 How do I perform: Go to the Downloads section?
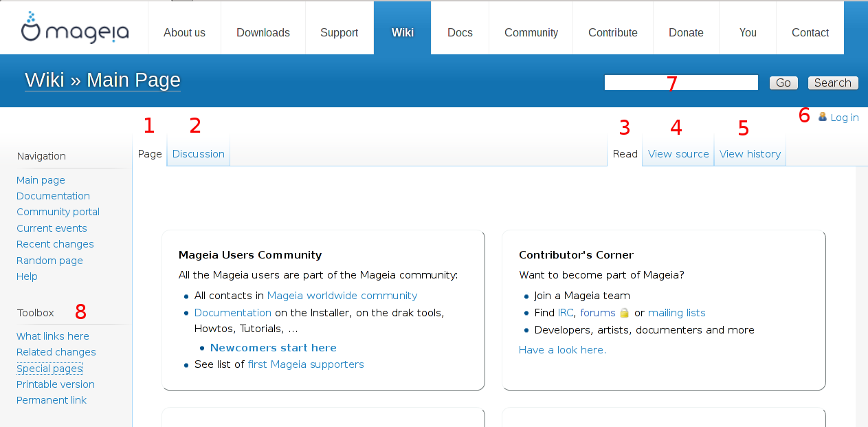[263, 32]
